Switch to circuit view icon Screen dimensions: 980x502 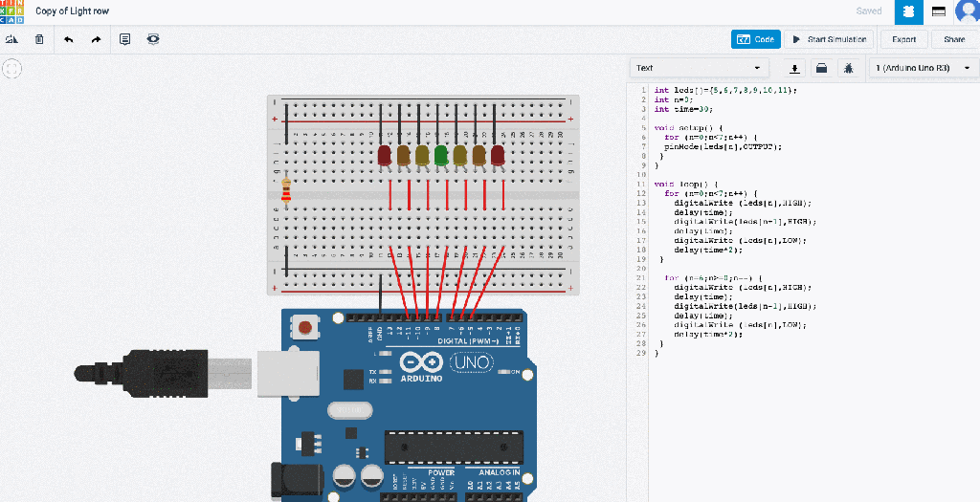tap(908, 11)
